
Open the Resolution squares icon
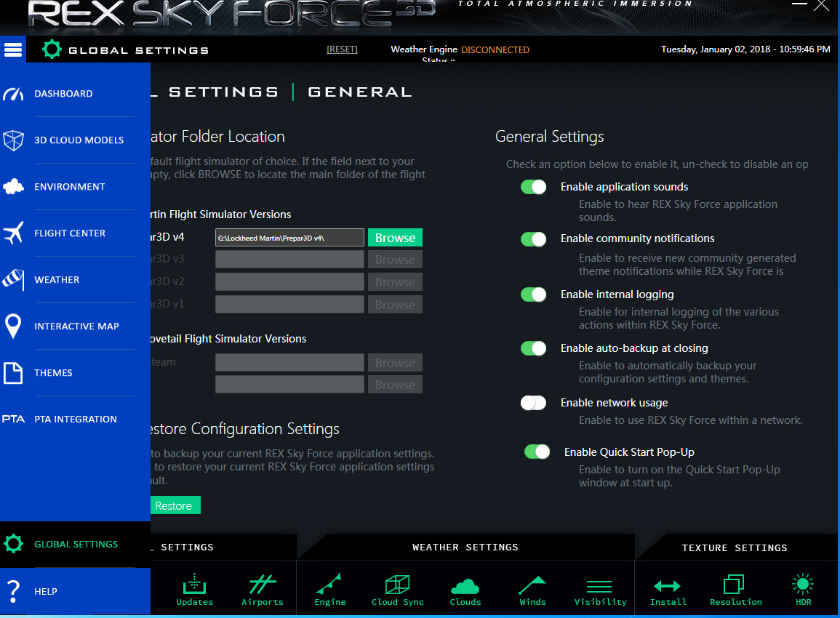(734, 584)
